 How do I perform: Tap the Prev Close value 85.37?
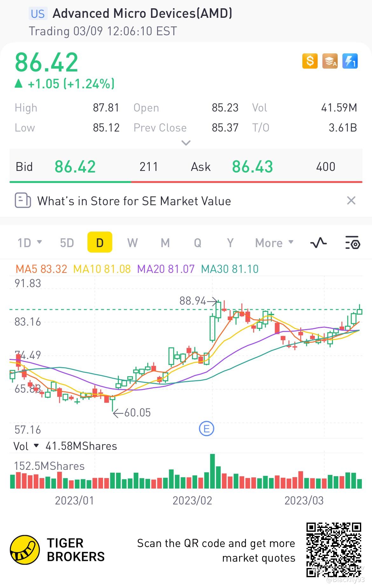pos(225,128)
